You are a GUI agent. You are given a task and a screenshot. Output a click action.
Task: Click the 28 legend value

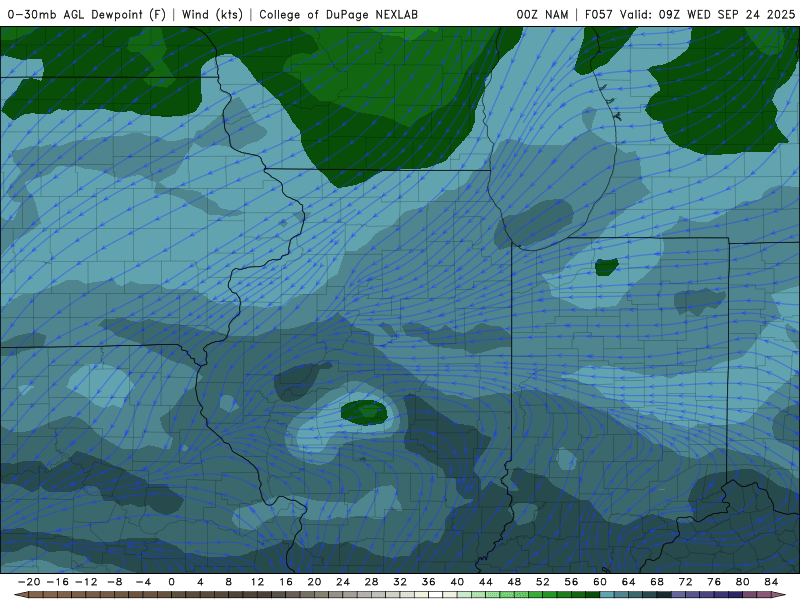coord(371,582)
